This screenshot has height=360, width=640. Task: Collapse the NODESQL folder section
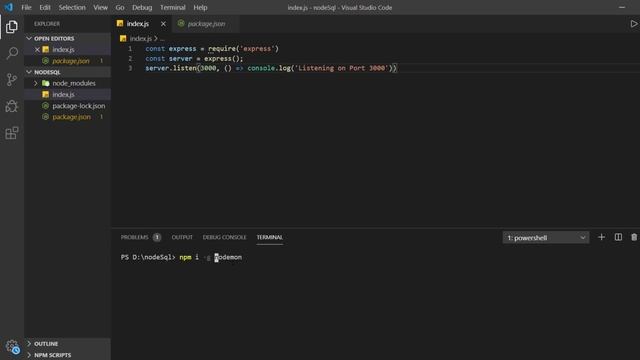29,72
